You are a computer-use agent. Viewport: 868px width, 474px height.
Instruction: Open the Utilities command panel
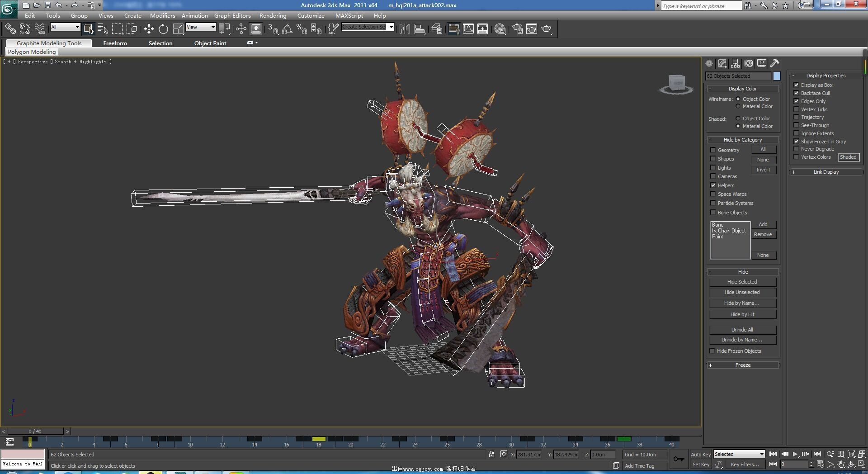point(775,63)
